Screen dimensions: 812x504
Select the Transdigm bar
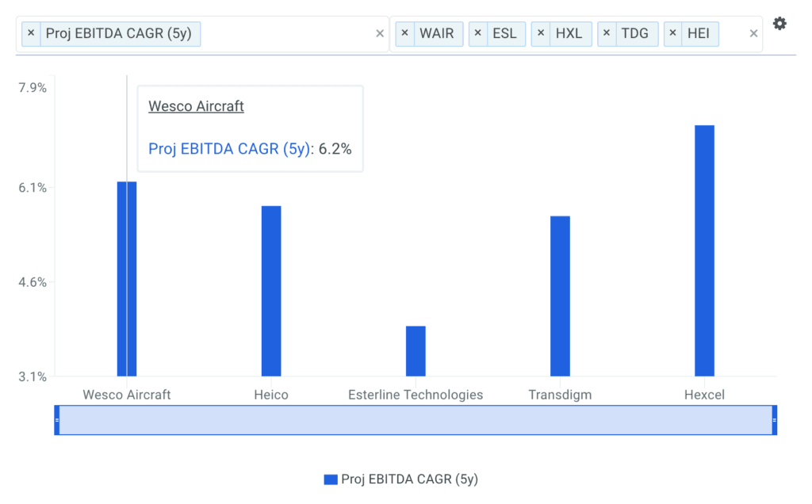click(x=560, y=296)
